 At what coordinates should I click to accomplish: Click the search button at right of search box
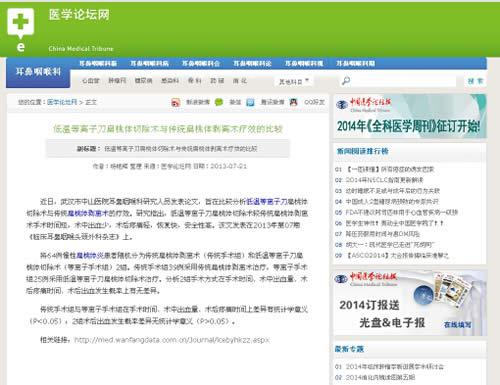[x=475, y=81]
